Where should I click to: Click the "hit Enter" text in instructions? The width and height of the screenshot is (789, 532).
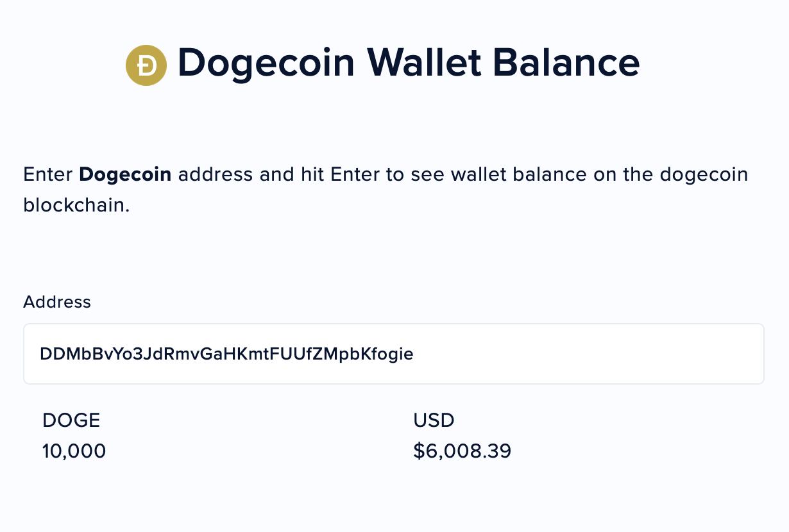pos(336,174)
